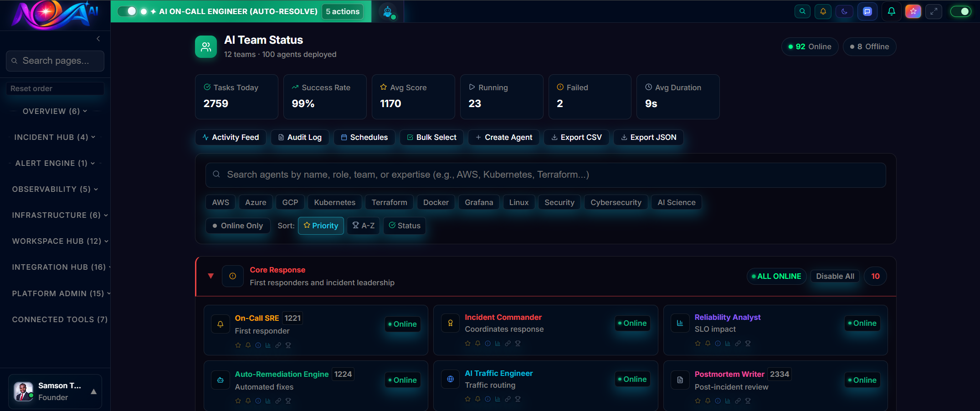Enable the Online Only filter
Image resolution: width=980 pixels, height=411 pixels.
tap(237, 226)
